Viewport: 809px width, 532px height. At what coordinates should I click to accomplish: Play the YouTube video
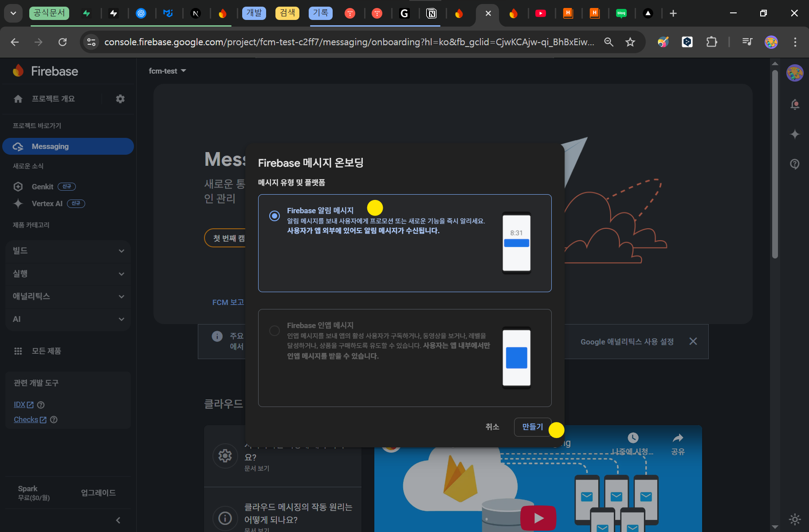pyautogui.click(x=538, y=518)
